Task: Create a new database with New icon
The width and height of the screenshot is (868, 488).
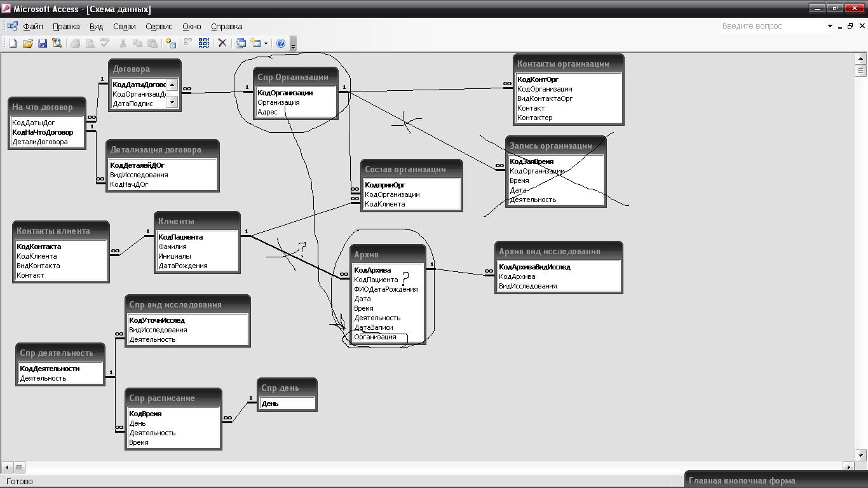Action: (13, 43)
